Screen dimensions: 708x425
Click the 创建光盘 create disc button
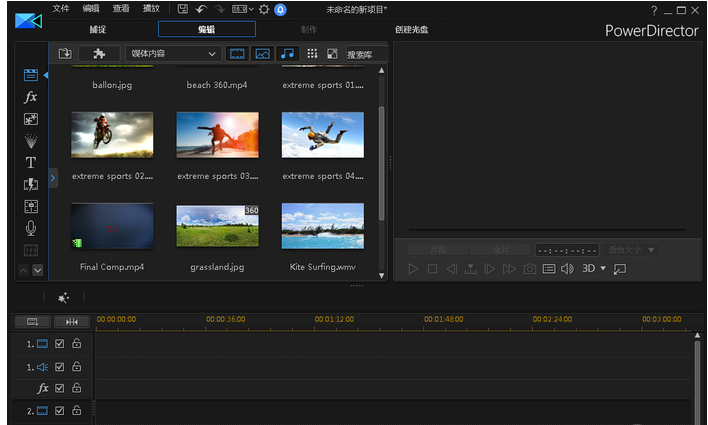coord(411,30)
